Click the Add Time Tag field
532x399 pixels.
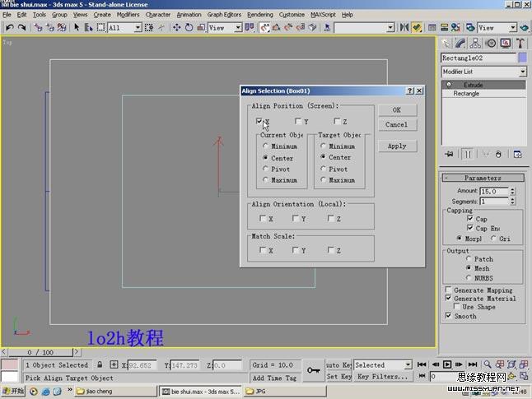pyautogui.click(x=275, y=378)
